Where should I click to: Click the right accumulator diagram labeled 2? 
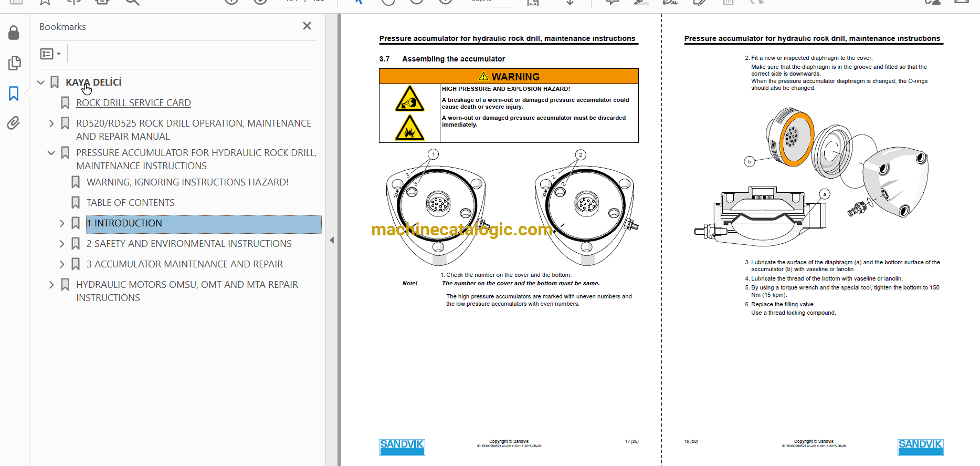tap(585, 208)
